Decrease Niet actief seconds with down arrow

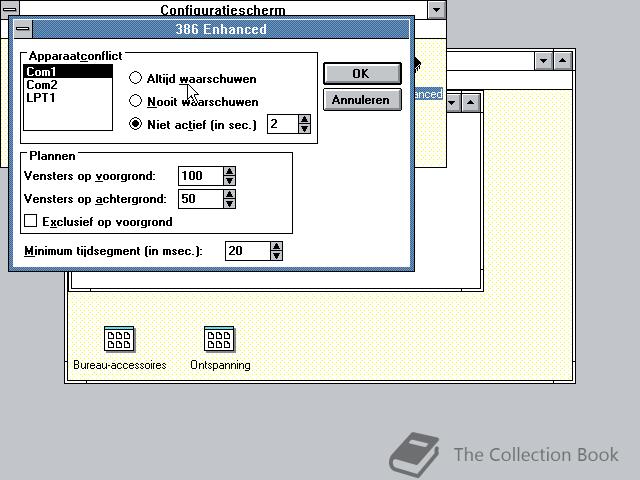(304, 129)
